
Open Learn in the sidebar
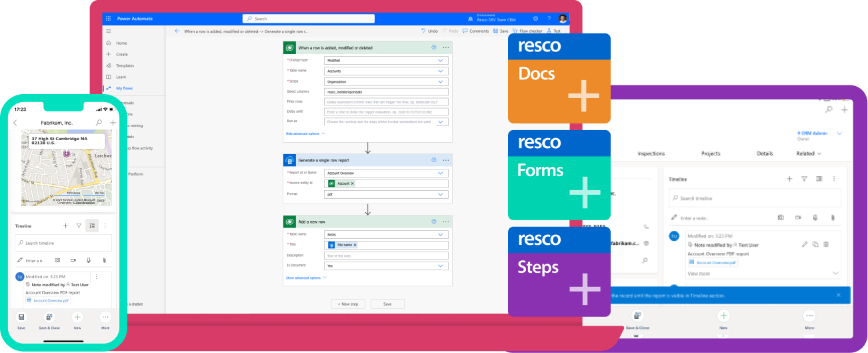tap(117, 77)
